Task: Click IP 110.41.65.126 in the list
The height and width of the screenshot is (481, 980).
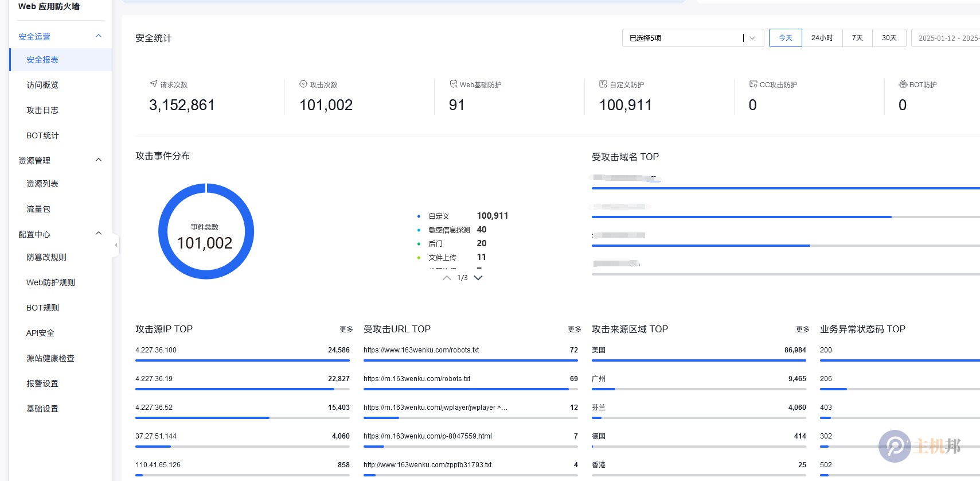Action: tap(158, 465)
